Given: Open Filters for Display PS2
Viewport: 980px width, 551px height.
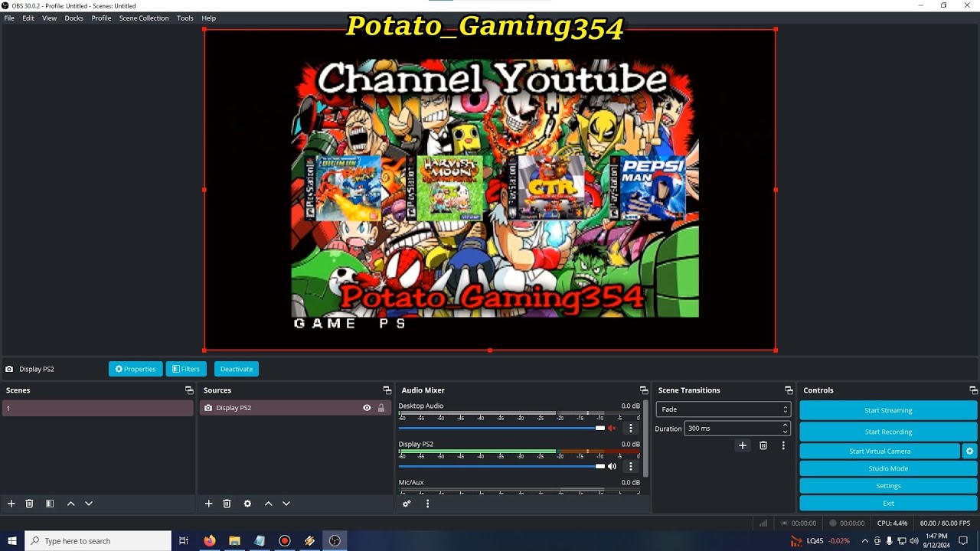Looking at the screenshot, I should coord(186,369).
